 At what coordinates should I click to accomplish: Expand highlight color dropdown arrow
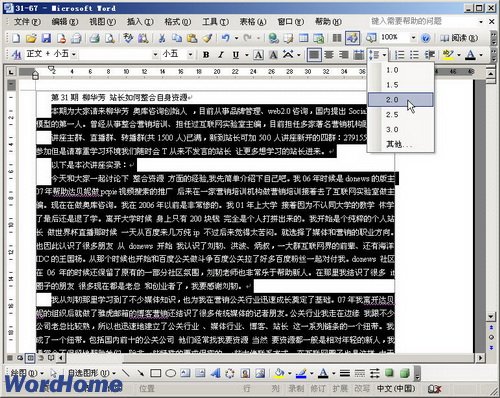click(x=458, y=54)
